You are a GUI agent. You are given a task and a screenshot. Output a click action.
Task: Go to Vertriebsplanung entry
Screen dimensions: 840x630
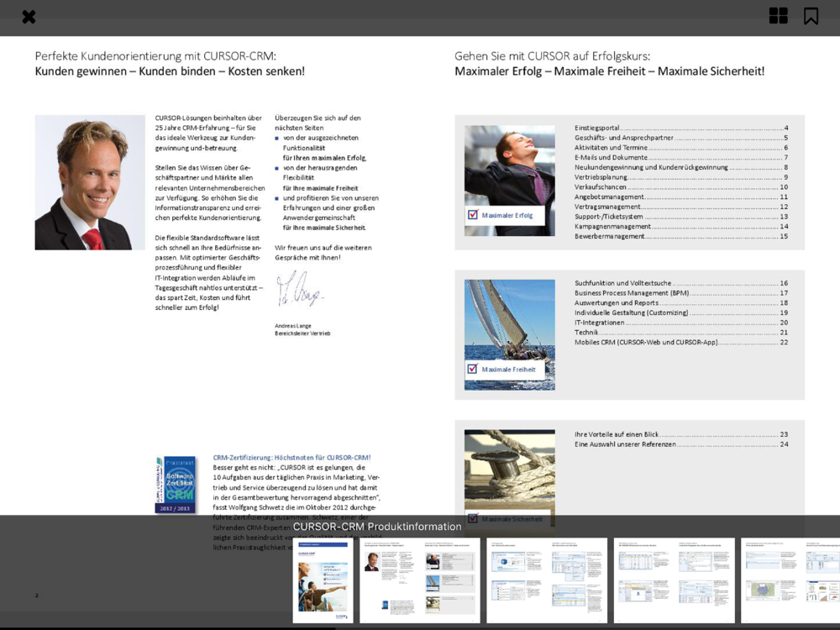681,176
